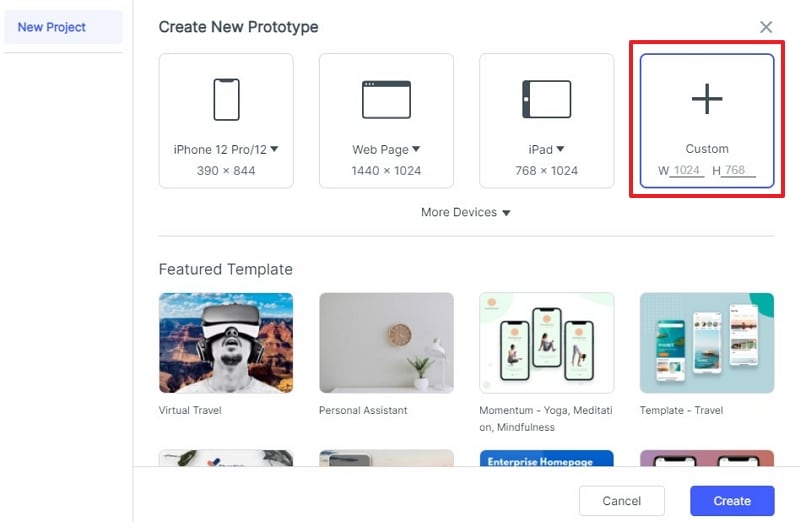Select the Web Page browser icon

(x=386, y=99)
